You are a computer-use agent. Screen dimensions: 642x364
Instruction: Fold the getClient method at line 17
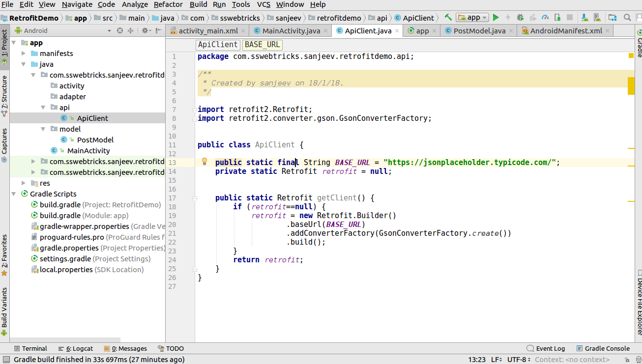point(195,198)
